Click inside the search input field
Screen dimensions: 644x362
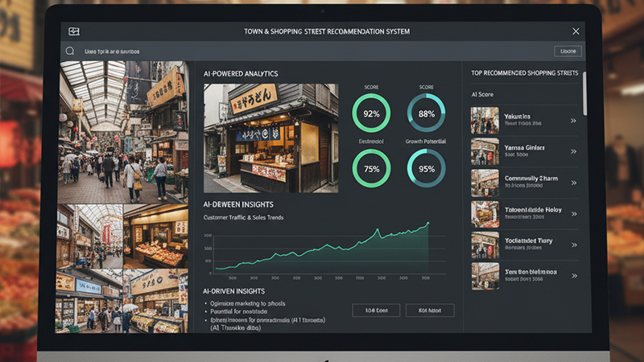point(306,51)
